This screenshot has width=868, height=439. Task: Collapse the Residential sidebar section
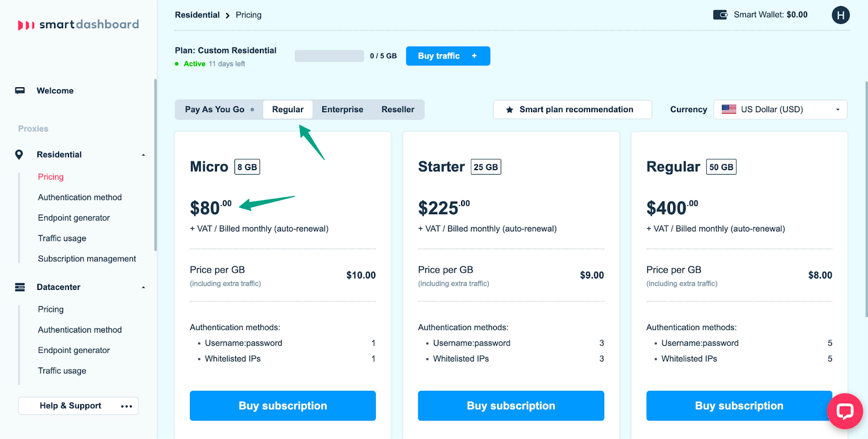point(143,155)
